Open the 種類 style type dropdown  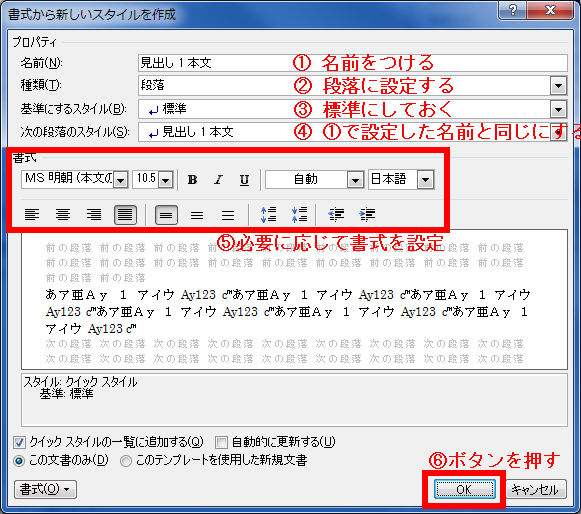(558, 86)
